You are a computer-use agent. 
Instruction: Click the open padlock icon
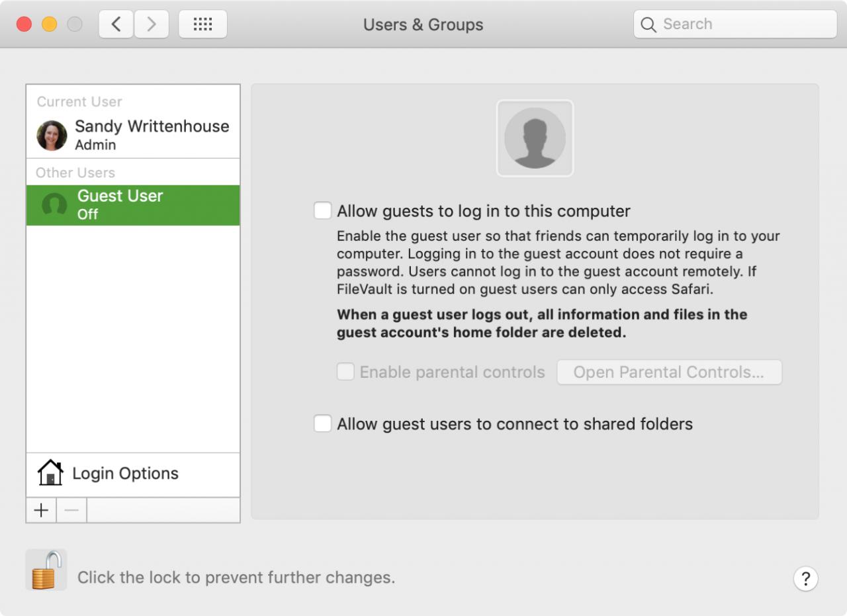click(46, 570)
